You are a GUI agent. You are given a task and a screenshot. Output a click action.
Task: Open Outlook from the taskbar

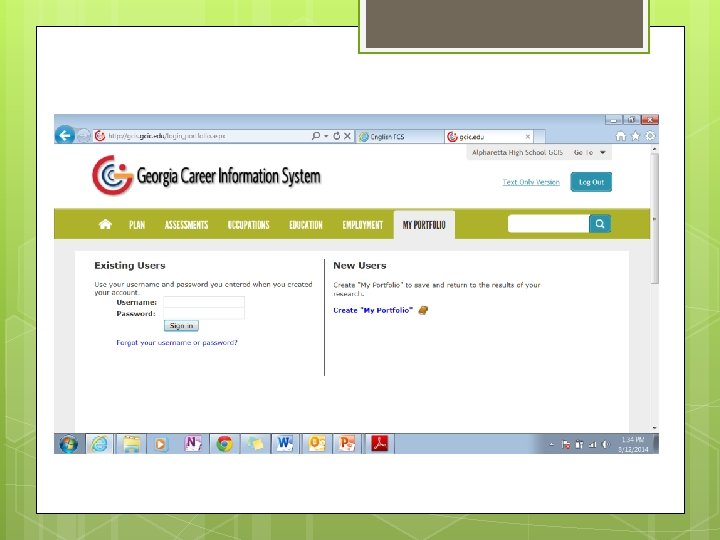pyautogui.click(x=317, y=444)
